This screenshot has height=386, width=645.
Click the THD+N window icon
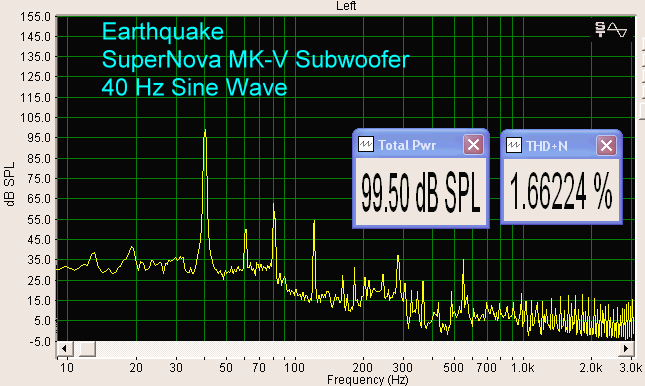point(513,145)
